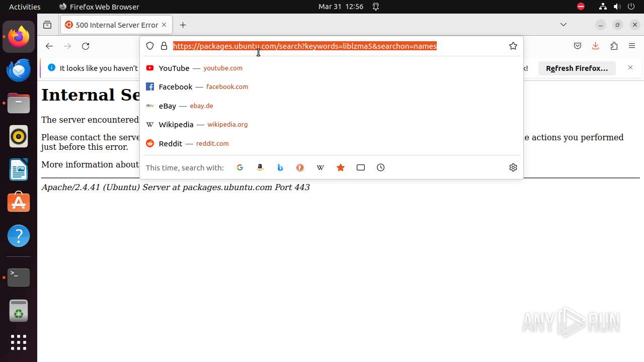Viewport: 644px width, 362px height.
Task: Open Ubuntu Software store from dock
Action: click(x=19, y=203)
